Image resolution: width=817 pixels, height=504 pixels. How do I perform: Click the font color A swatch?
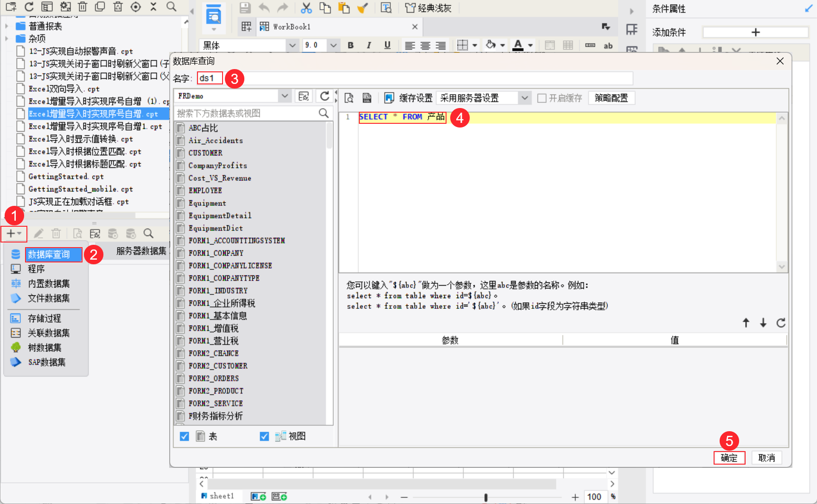pos(518,45)
